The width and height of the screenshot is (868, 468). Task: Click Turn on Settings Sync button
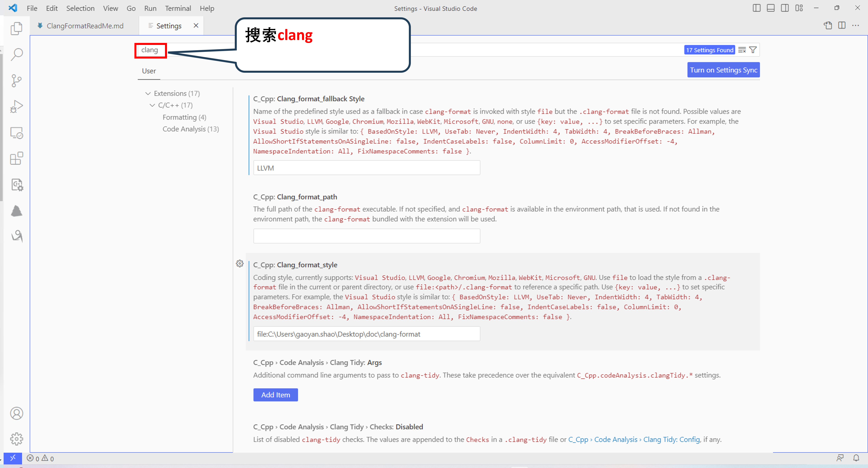(x=723, y=70)
